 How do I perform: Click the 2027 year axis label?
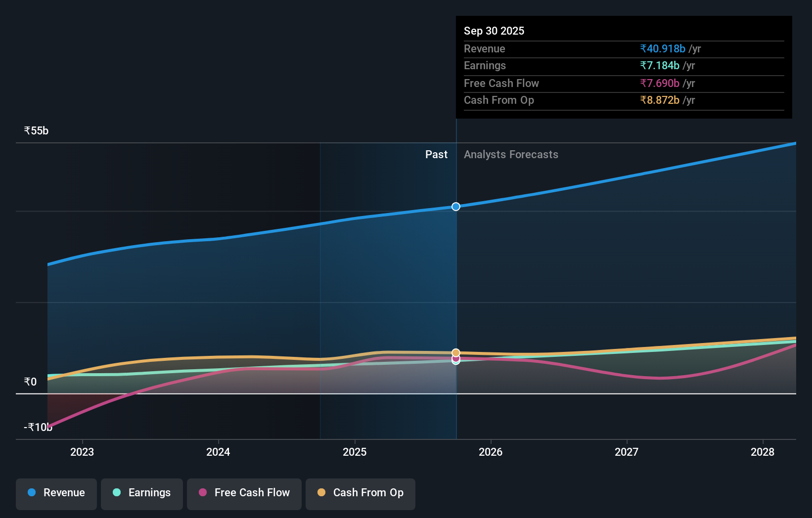(x=627, y=452)
